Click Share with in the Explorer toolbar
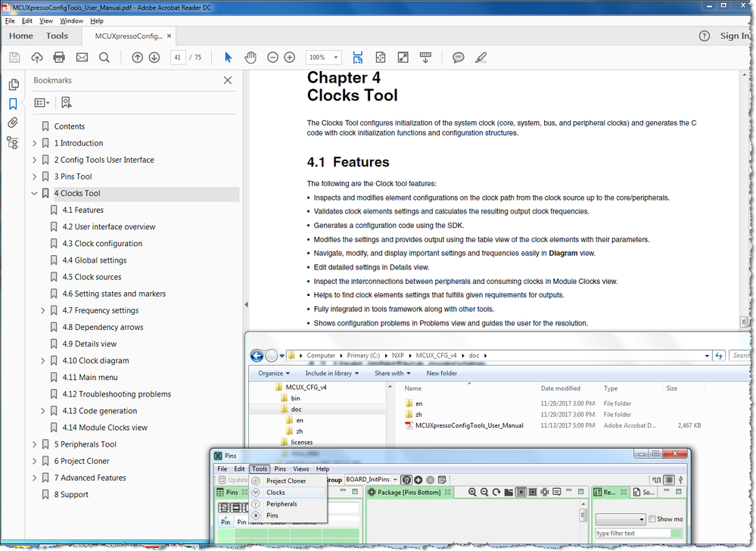756x551 pixels. pos(392,373)
